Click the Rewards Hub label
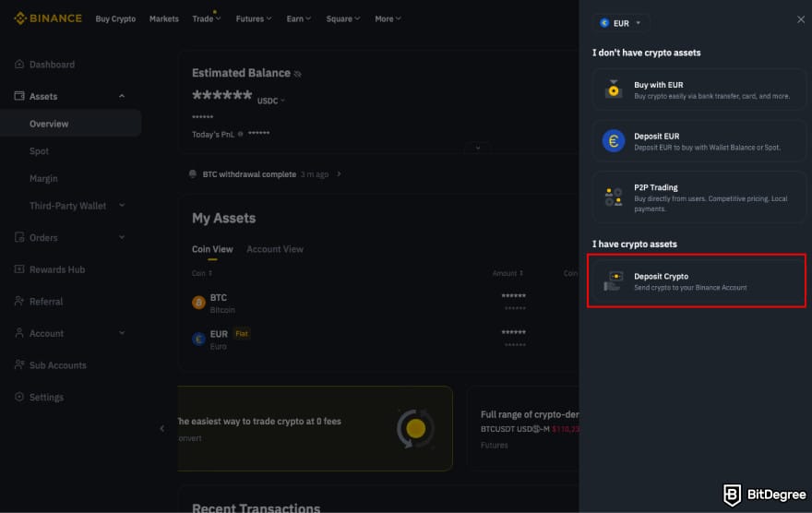 pos(57,269)
